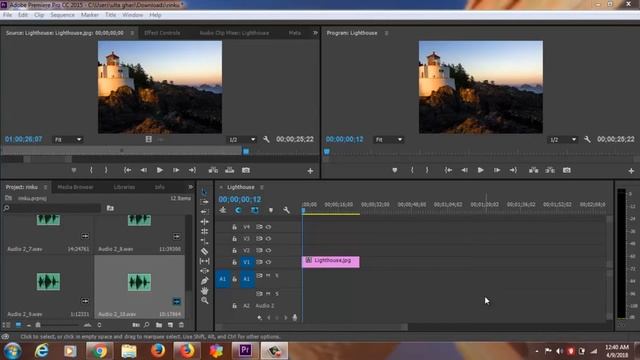This screenshot has width=640, height=360.
Task: Click the trash Clear icon in Project panel
Action: [181, 325]
